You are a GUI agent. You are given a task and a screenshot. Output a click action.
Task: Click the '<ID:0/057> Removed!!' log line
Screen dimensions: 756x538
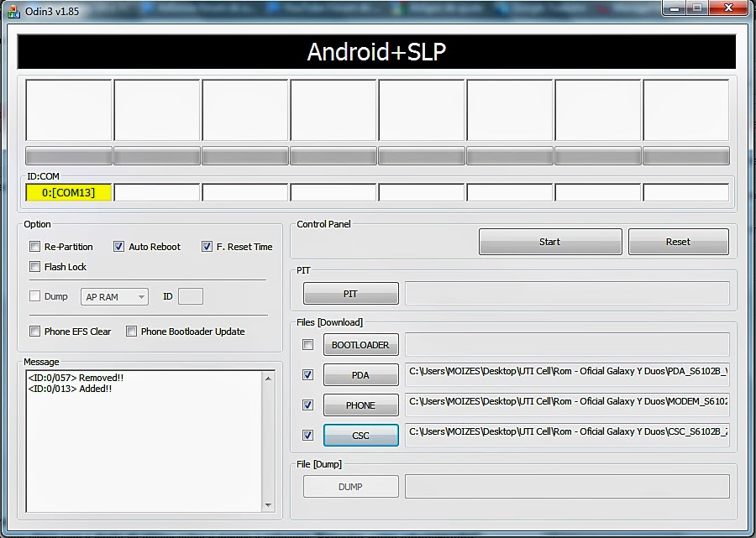click(76, 378)
